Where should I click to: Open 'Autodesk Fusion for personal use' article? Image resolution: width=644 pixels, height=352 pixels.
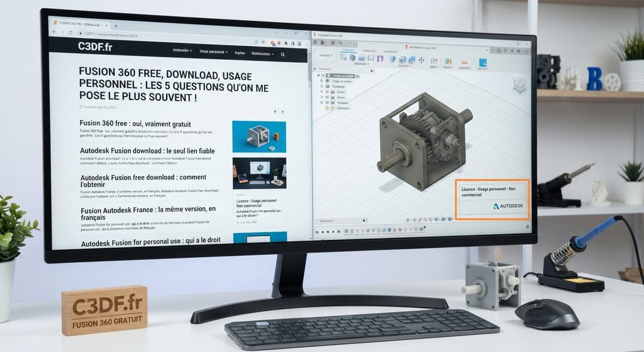point(151,242)
